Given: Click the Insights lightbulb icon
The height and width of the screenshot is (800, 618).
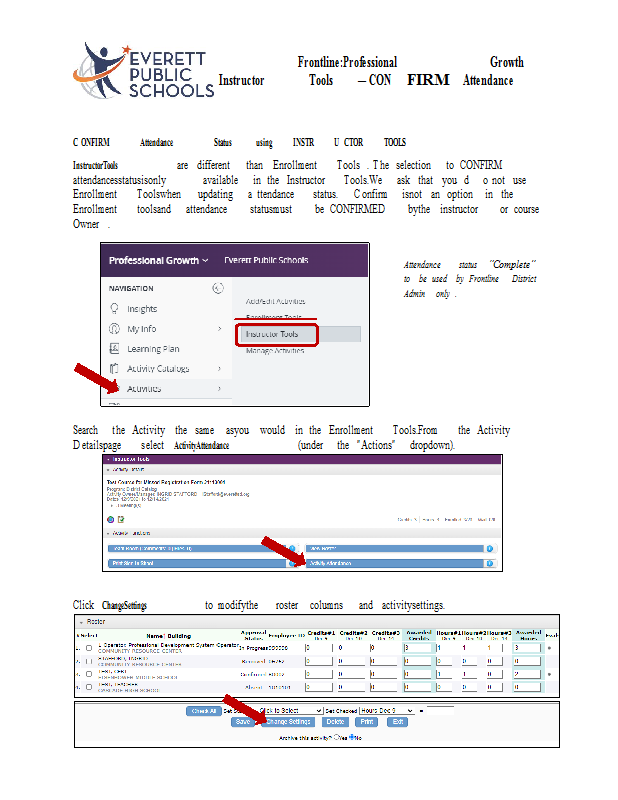Looking at the screenshot, I should click(114, 309).
